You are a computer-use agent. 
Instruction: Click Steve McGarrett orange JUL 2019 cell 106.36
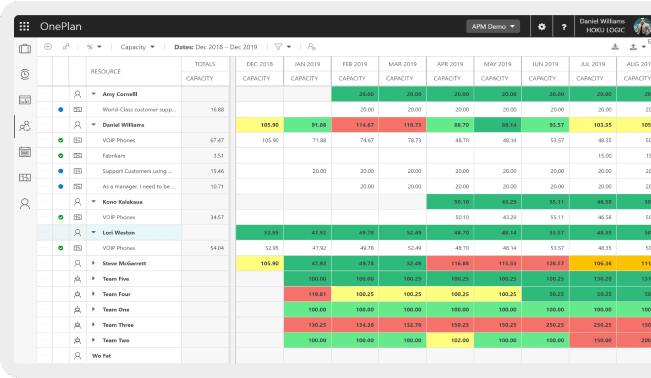point(593,263)
